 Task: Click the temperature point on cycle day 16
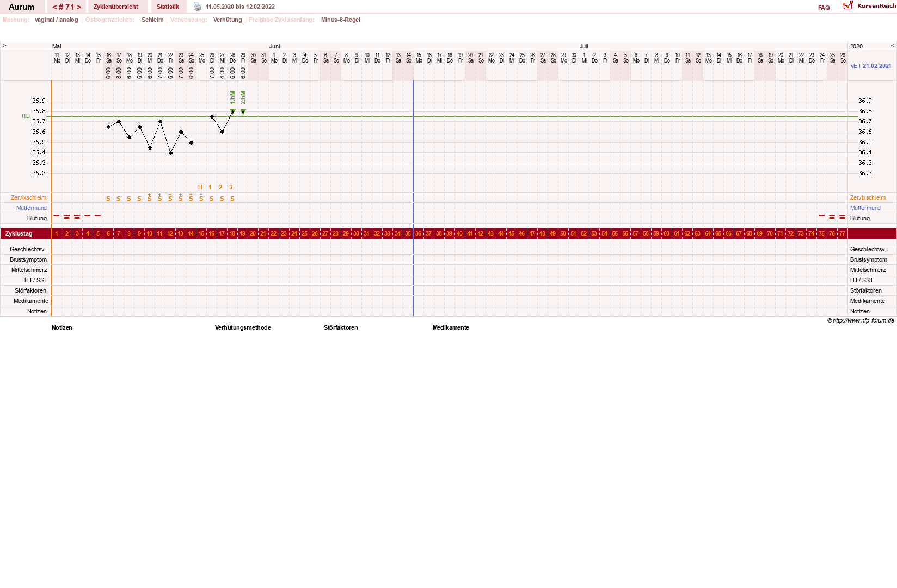pos(212,116)
